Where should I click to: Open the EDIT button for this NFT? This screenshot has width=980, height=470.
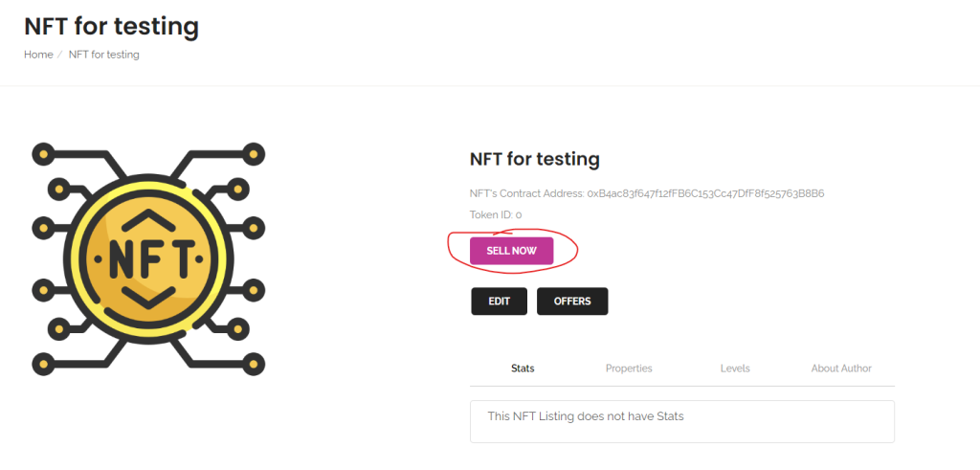pos(499,302)
